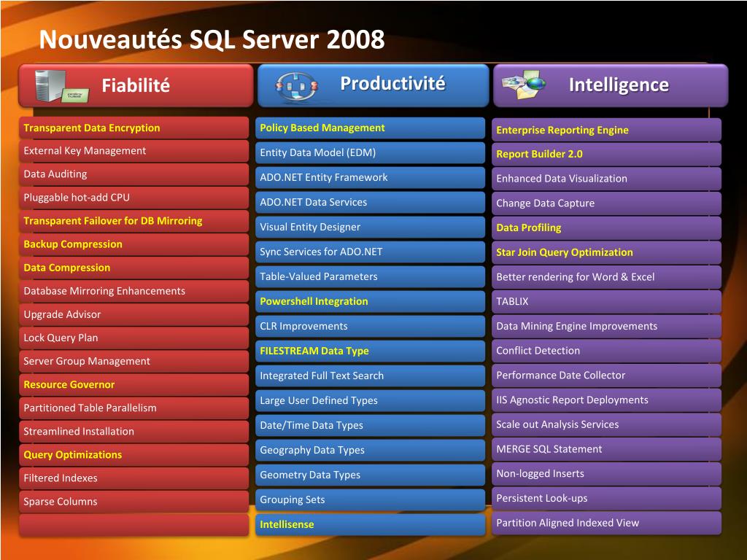Select Filtered Indexes

pos(134,478)
